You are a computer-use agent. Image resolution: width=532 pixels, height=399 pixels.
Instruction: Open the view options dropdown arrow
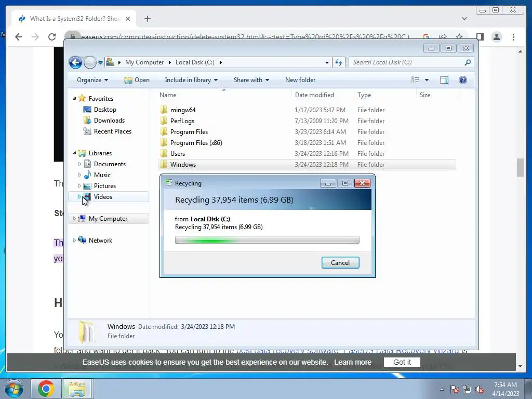click(x=427, y=80)
